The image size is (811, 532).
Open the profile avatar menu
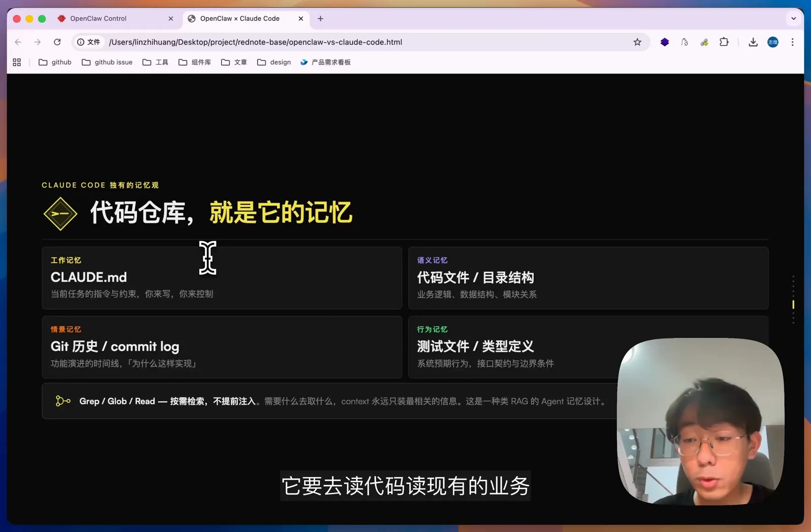[x=772, y=42]
